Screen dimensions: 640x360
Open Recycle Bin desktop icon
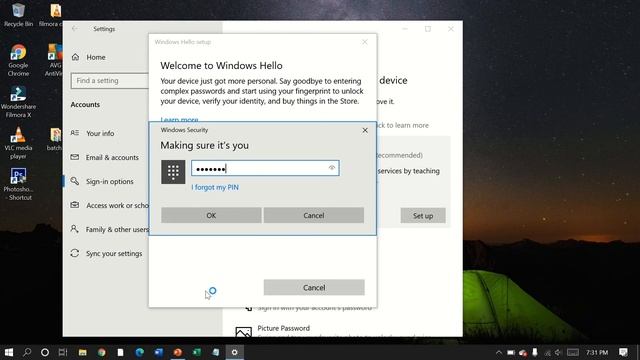point(18,15)
